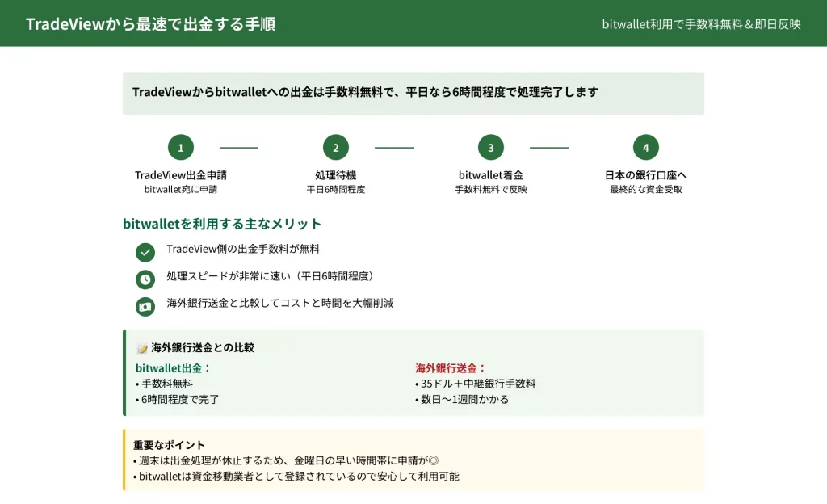Select the 処理待機 step label
This screenshot has height=504, width=827.
[x=336, y=174]
